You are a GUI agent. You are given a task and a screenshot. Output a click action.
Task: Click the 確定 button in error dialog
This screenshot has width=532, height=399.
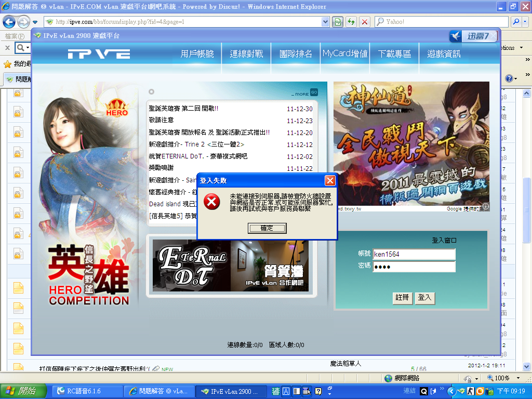[267, 229]
